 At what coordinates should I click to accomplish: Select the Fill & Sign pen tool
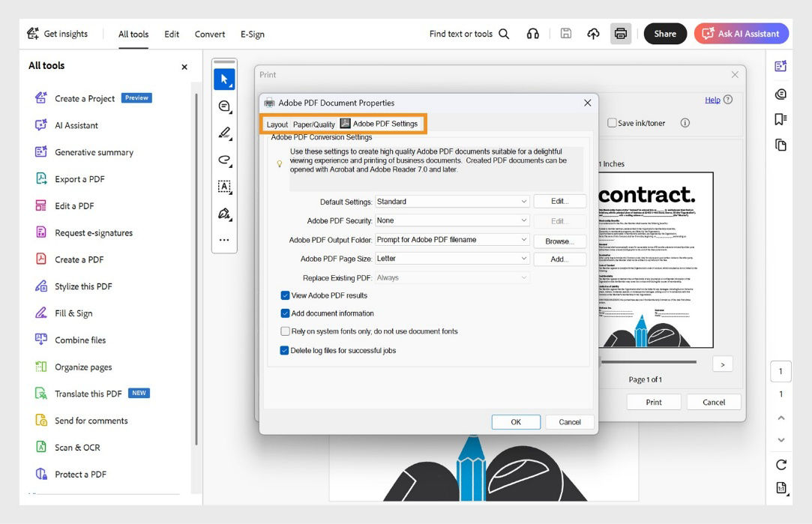(x=223, y=214)
